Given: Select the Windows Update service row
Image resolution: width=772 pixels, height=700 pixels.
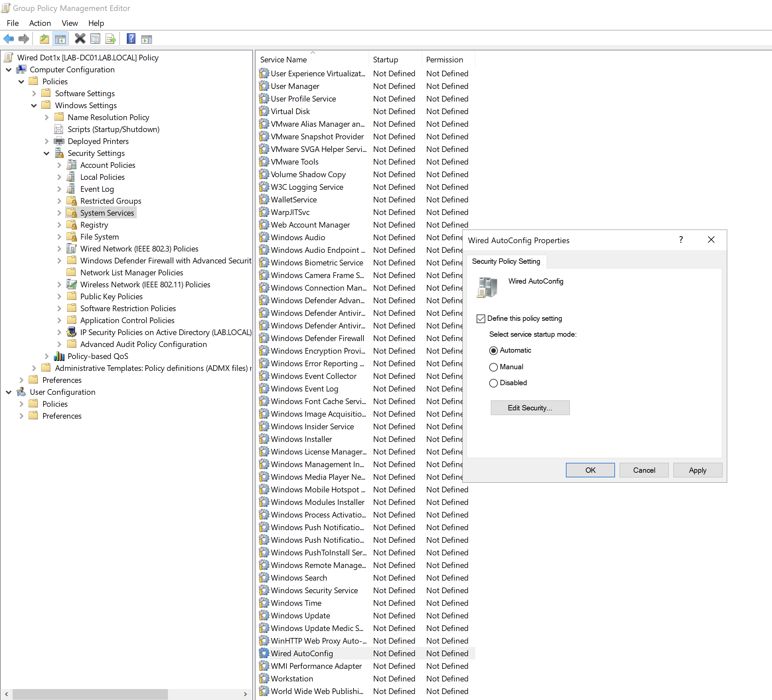Looking at the screenshot, I should pos(300,615).
